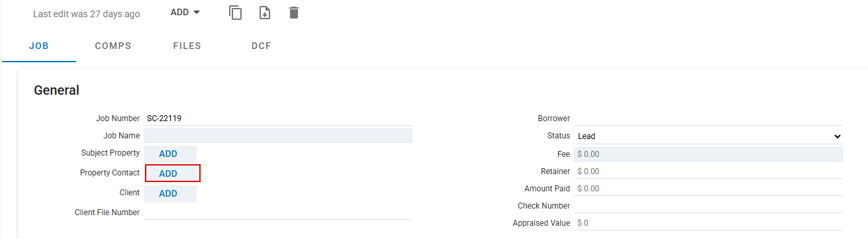The image size is (868, 239).
Task: Select the JOB tab
Action: click(x=39, y=46)
